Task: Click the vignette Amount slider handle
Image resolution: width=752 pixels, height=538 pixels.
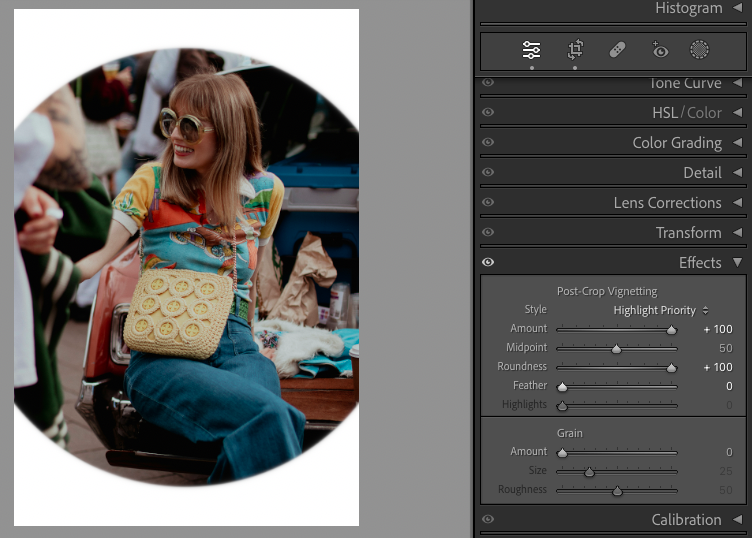Action: pyautogui.click(x=671, y=329)
